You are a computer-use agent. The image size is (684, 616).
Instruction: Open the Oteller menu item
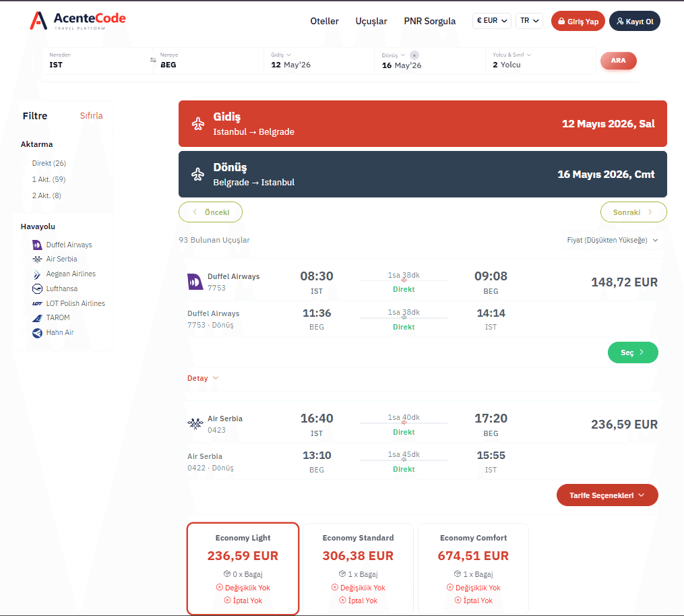coord(324,21)
